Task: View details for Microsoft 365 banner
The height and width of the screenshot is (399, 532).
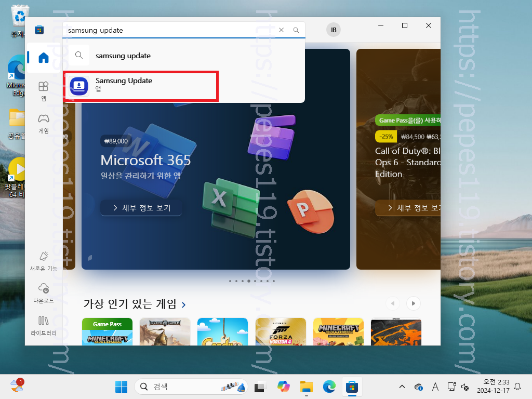Action: (141, 208)
